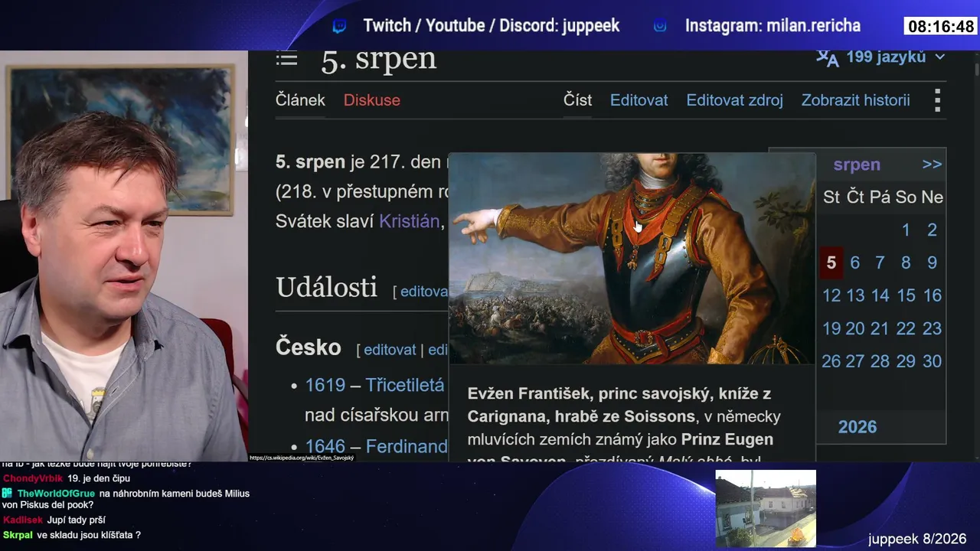Click the Editovat tab in the page toolbar
The height and width of the screenshot is (551, 980).
[639, 100]
